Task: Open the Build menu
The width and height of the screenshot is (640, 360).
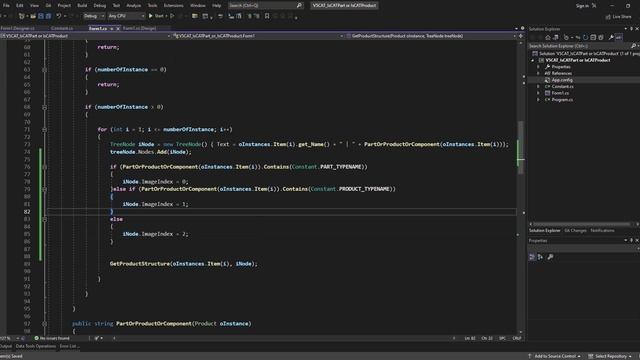Action: click(x=82, y=6)
